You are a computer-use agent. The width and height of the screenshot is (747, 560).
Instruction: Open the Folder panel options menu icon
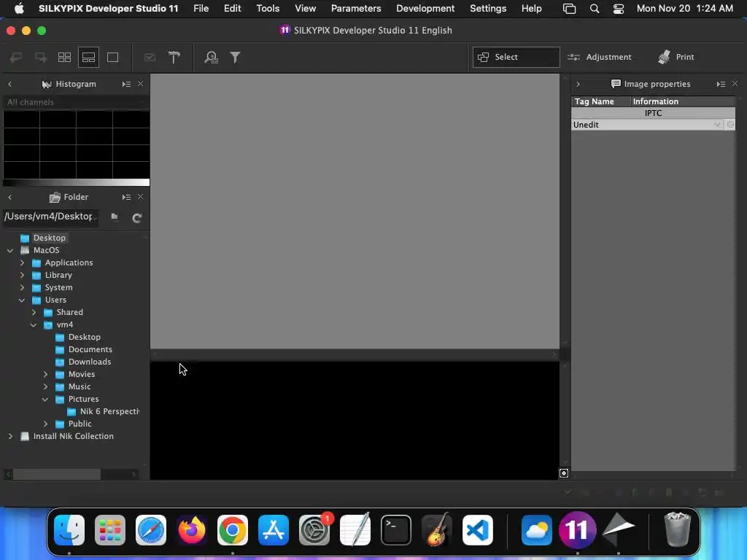tap(126, 197)
